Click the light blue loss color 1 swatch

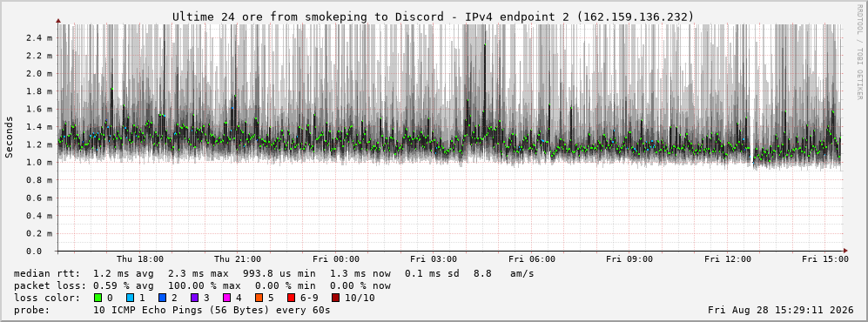pos(131,299)
